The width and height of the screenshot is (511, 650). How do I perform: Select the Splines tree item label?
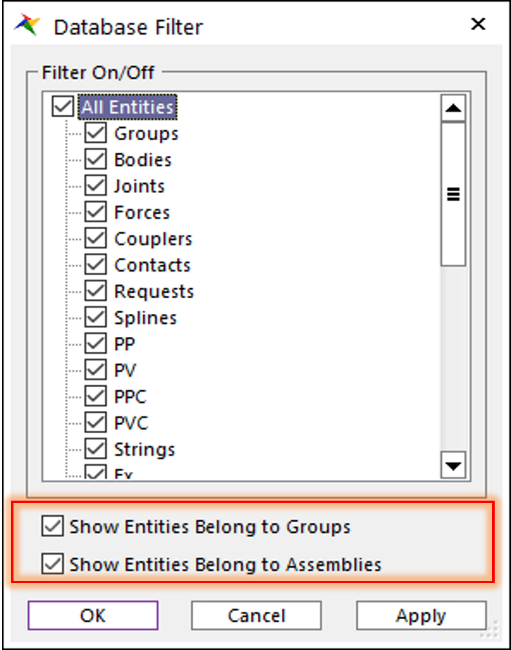point(145,318)
